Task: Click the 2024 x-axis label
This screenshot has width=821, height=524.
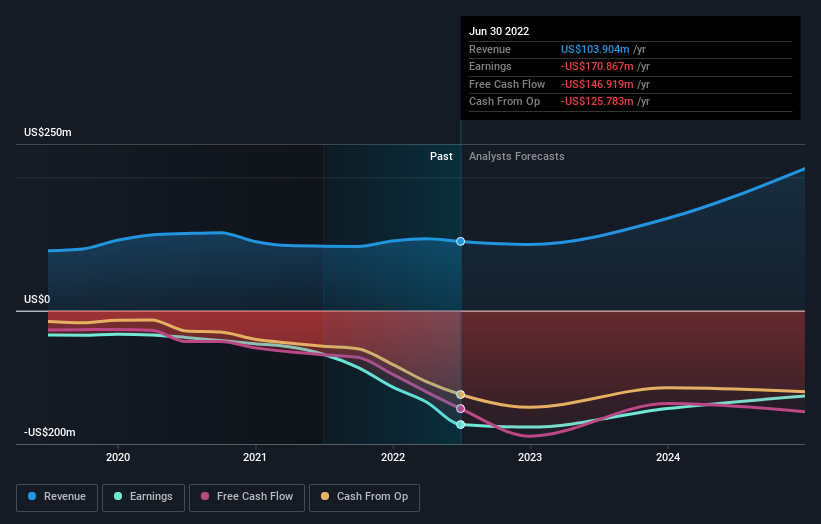Action: click(668, 457)
